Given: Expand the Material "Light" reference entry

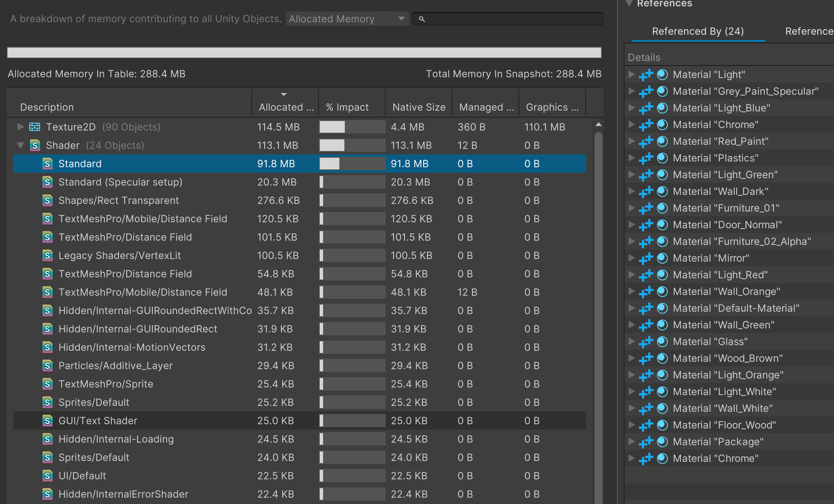Looking at the screenshot, I should 632,74.
